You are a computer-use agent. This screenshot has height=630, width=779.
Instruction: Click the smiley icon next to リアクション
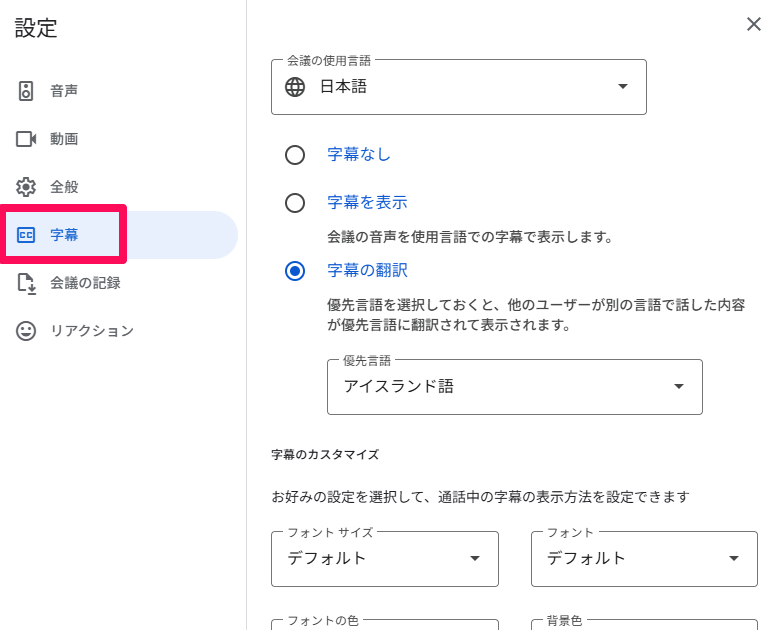[26, 331]
